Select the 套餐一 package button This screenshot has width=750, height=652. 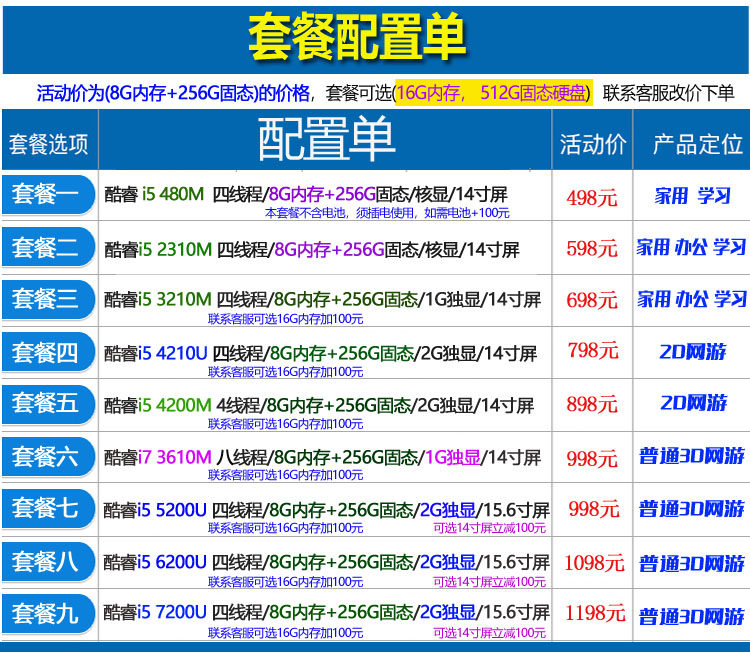click(x=48, y=195)
